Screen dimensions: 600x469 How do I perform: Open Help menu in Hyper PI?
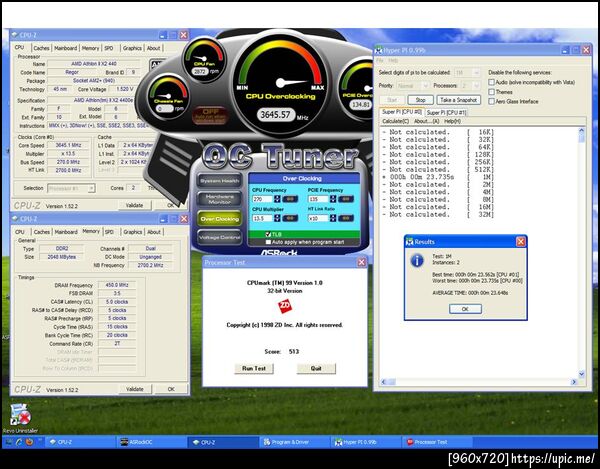click(x=393, y=60)
